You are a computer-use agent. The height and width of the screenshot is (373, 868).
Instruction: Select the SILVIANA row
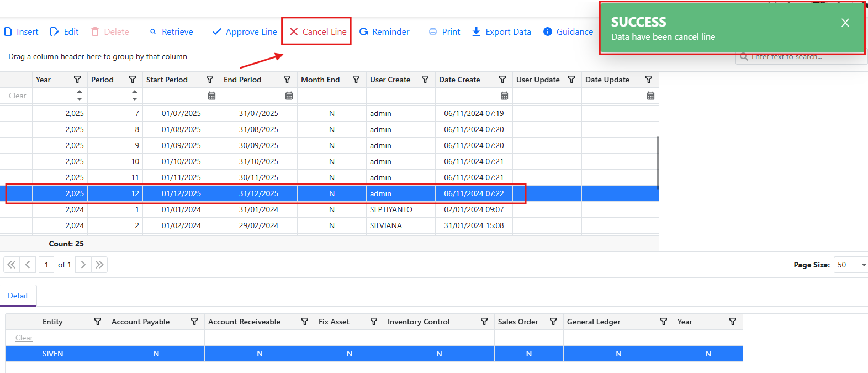point(329,225)
